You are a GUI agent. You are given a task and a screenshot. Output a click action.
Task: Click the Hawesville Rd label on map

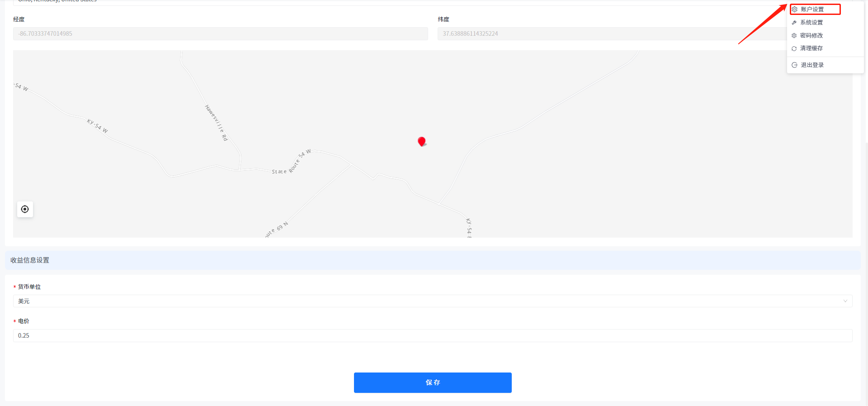(x=217, y=123)
